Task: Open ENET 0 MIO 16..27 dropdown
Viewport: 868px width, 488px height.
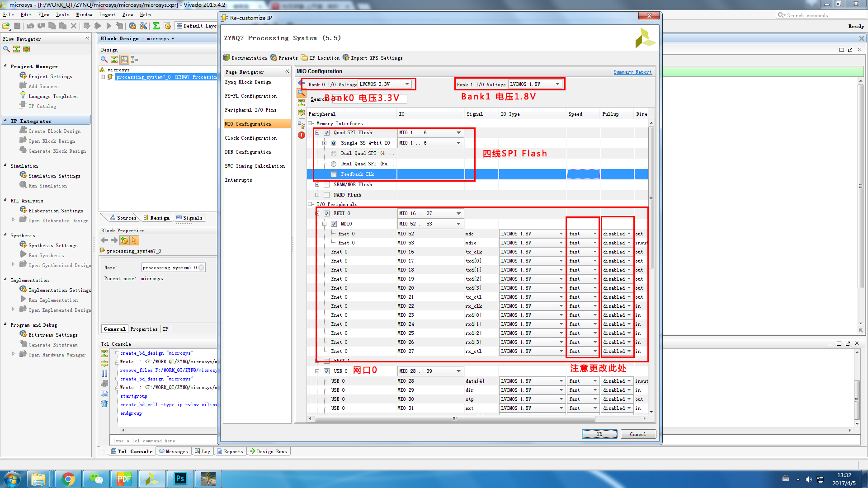Action: [x=430, y=214]
